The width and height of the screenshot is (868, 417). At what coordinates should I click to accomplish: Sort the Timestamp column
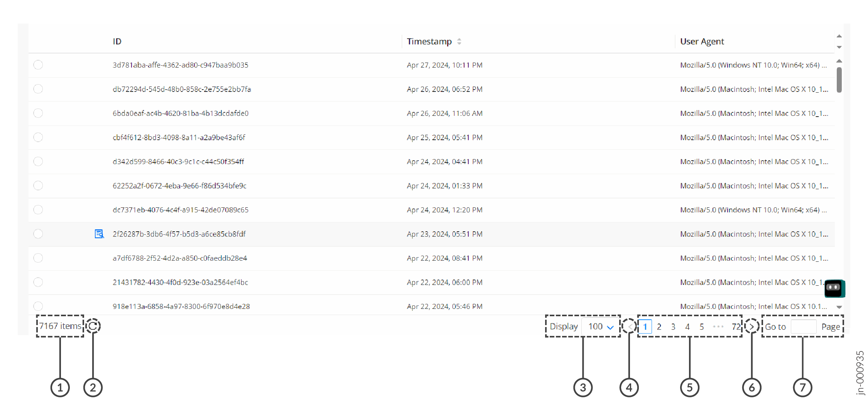coord(459,41)
